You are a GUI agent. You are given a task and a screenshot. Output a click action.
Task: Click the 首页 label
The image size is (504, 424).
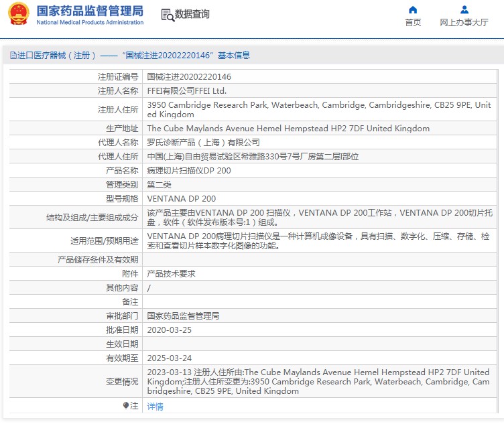(x=413, y=23)
